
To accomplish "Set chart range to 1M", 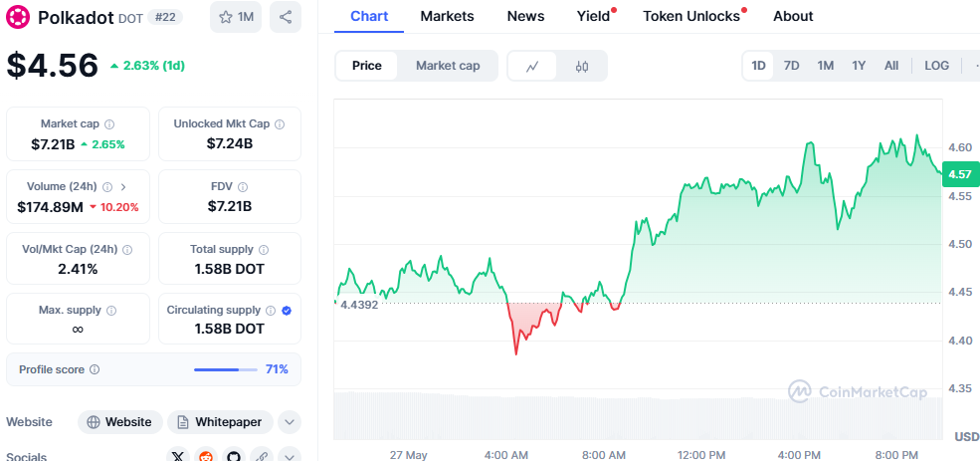I will [826, 66].
